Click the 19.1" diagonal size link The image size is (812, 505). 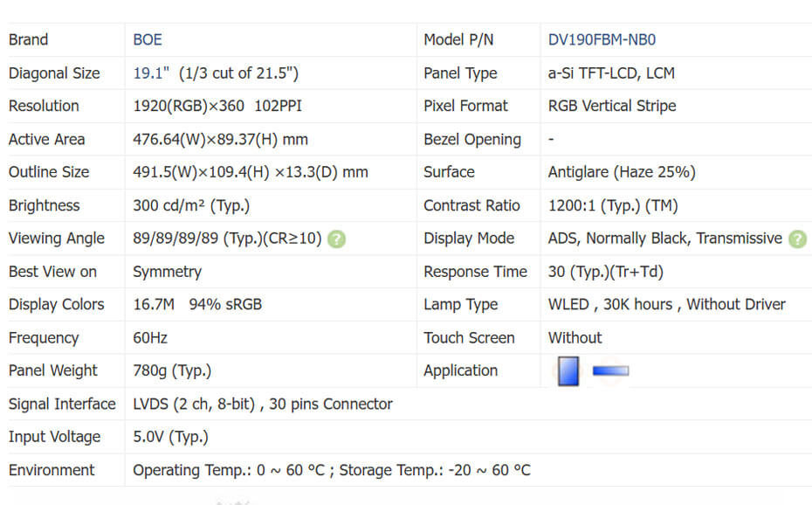[151, 73]
